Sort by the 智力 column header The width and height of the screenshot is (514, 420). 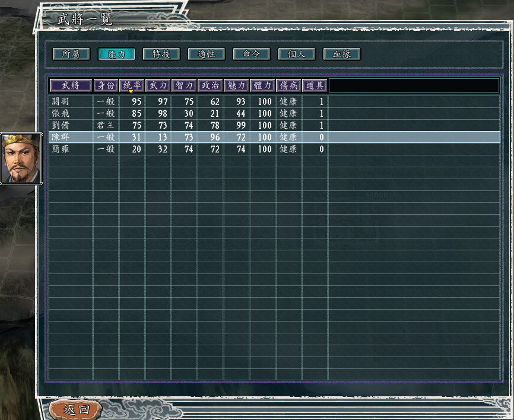pos(184,85)
